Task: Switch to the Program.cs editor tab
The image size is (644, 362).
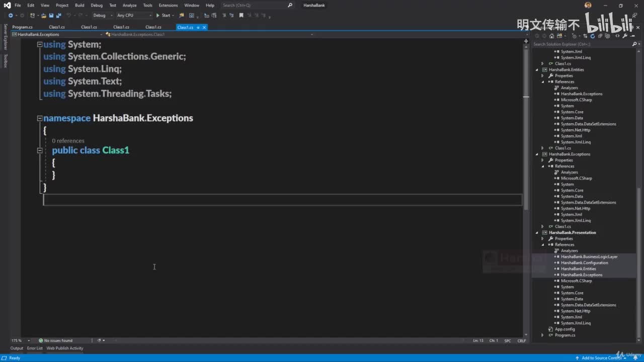Action: (22, 27)
